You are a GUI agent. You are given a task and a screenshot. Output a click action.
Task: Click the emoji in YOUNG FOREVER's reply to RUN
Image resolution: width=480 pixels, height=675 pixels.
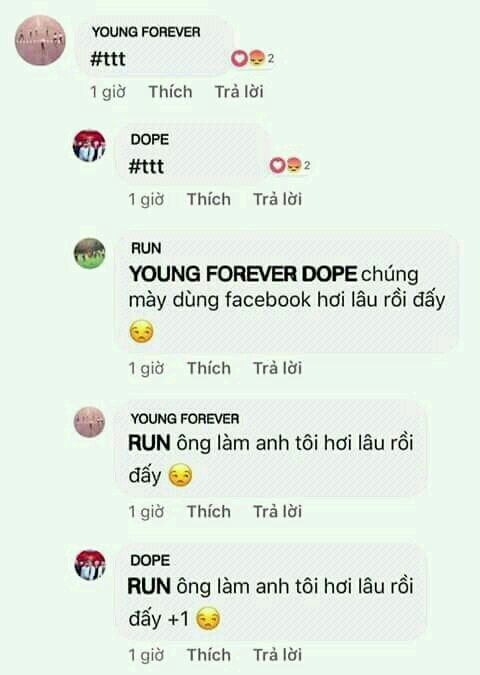[x=180, y=475]
